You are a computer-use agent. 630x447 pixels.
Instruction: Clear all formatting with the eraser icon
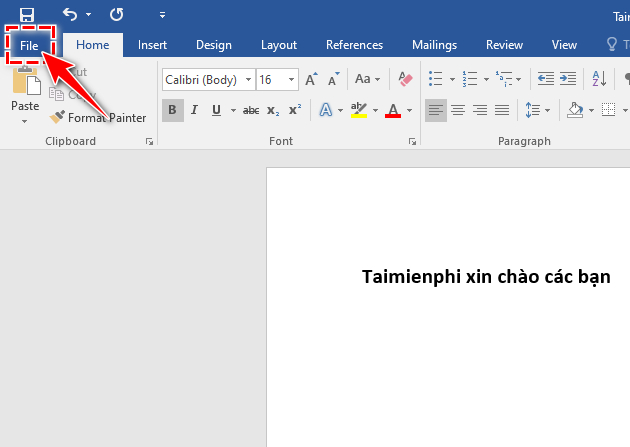coord(405,79)
